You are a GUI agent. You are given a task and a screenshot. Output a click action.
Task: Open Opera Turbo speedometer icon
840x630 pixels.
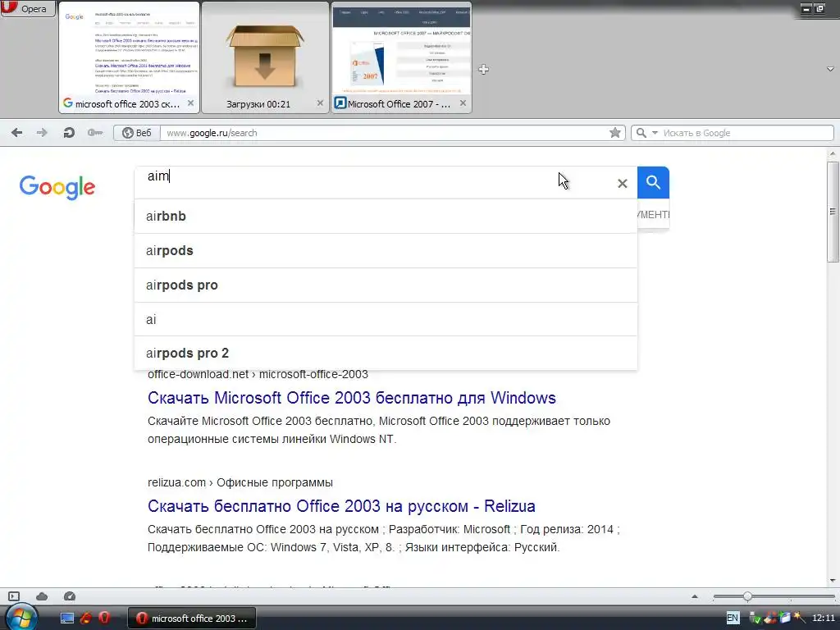(x=70, y=596)
